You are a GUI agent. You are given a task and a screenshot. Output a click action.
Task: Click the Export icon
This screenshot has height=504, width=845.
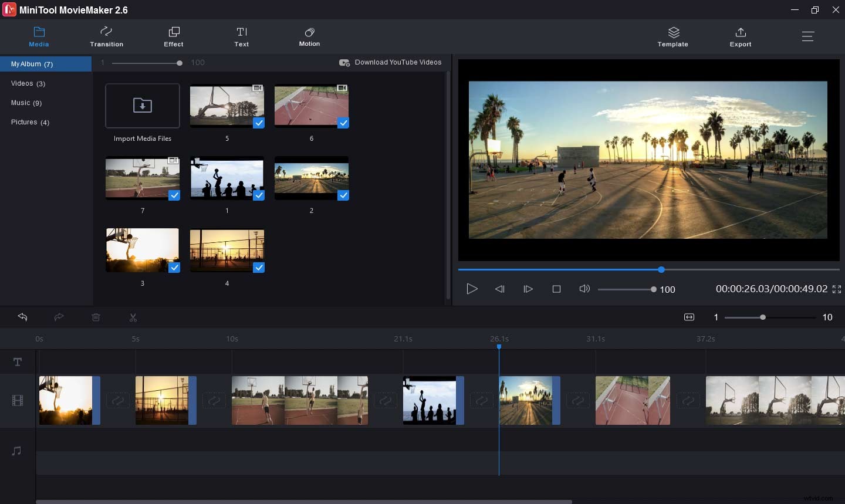[741, 37]
